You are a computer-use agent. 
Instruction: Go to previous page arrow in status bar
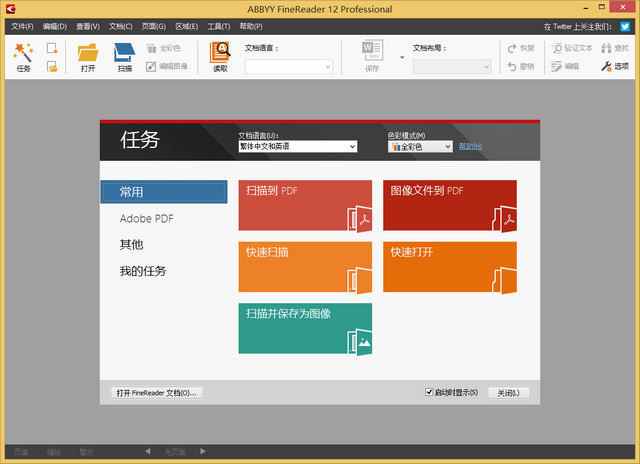[x=148, y=451]
